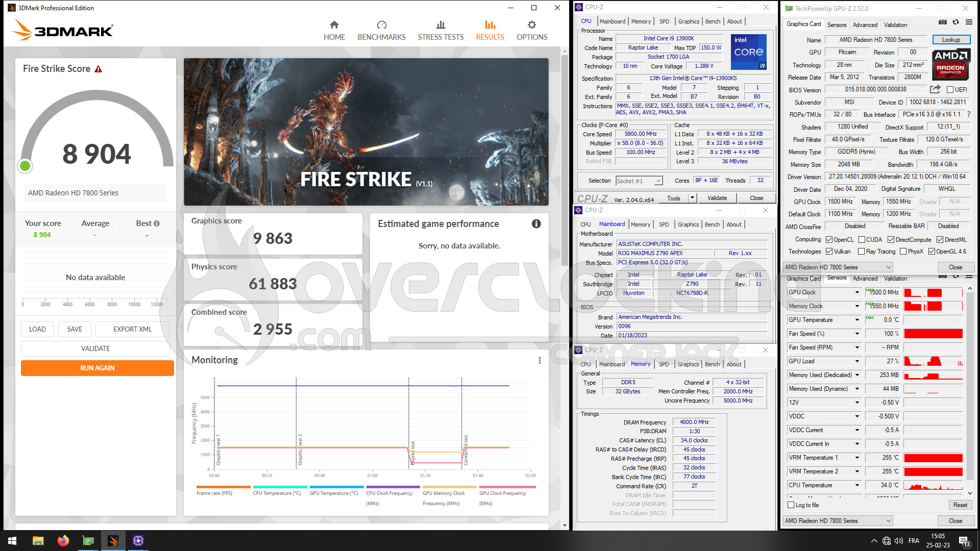Open the GPU-Z taskbar icon
The width and height of the screenshot is (980, 551).
(x=88, y=541)
